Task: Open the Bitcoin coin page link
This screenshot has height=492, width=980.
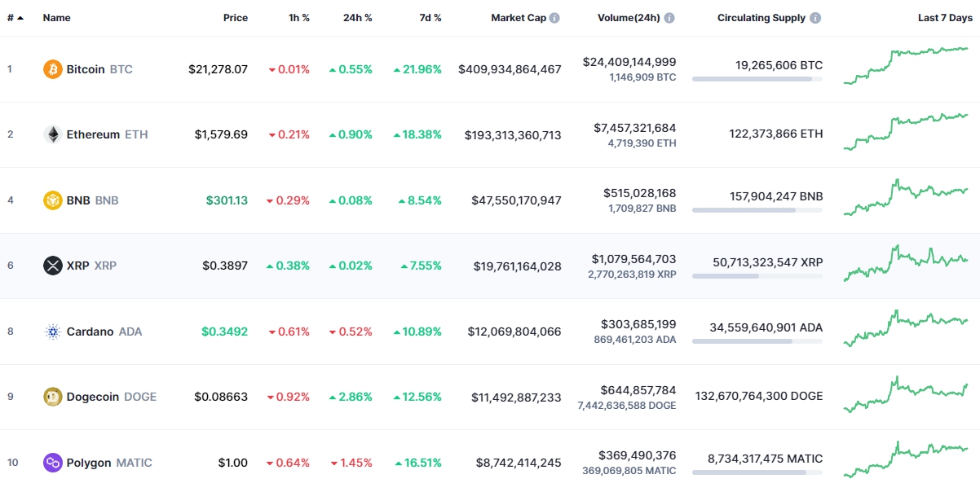Action: click(x=99, y=69)
